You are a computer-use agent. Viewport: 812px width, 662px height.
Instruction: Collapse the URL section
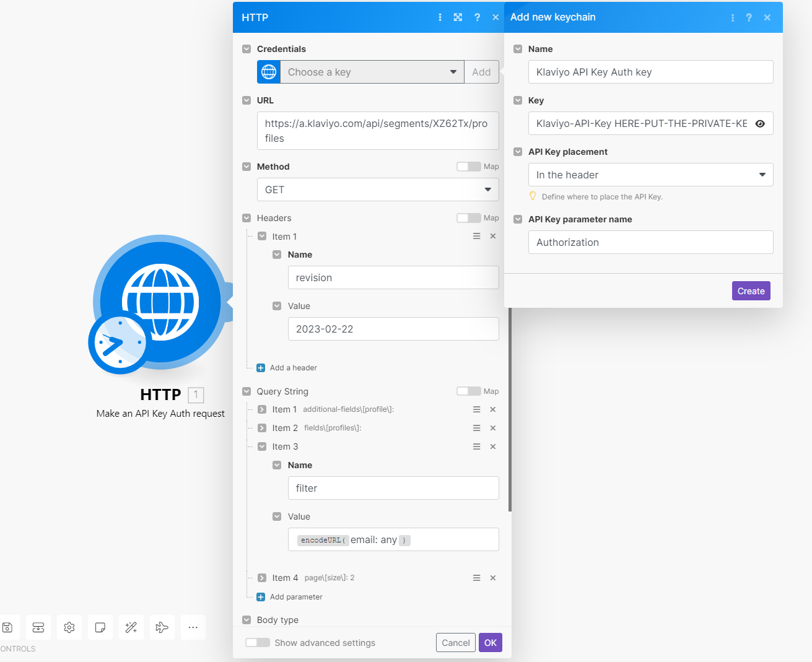coord(247,100)
